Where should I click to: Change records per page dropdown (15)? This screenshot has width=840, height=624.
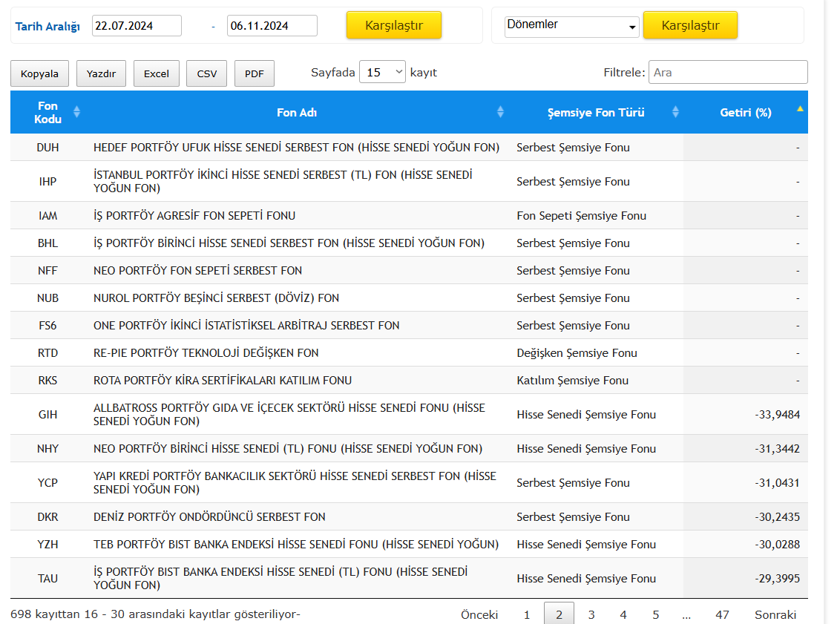(382, 72)
